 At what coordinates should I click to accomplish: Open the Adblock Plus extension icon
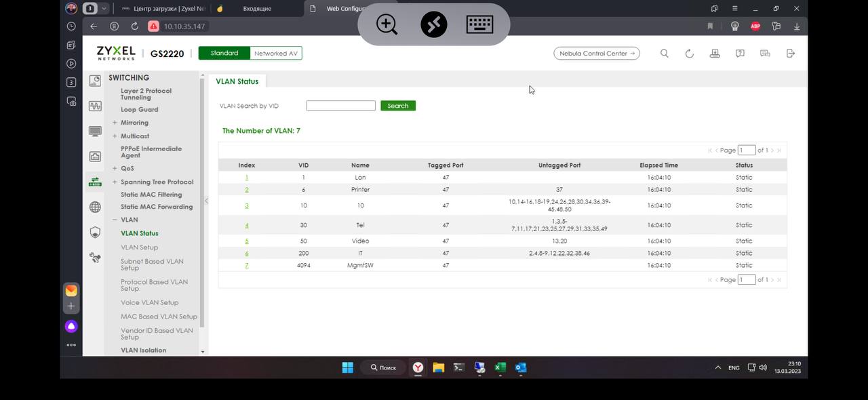(755, 26)
